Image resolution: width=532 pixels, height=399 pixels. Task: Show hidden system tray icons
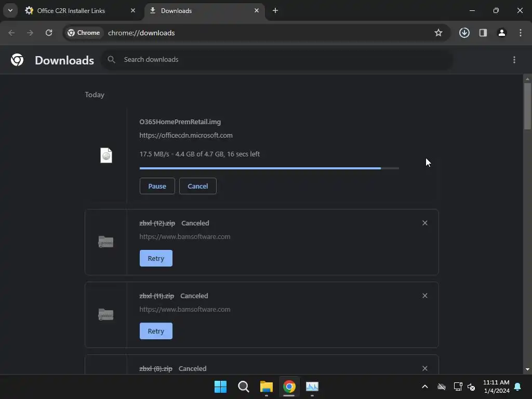(x=425, y=387)
